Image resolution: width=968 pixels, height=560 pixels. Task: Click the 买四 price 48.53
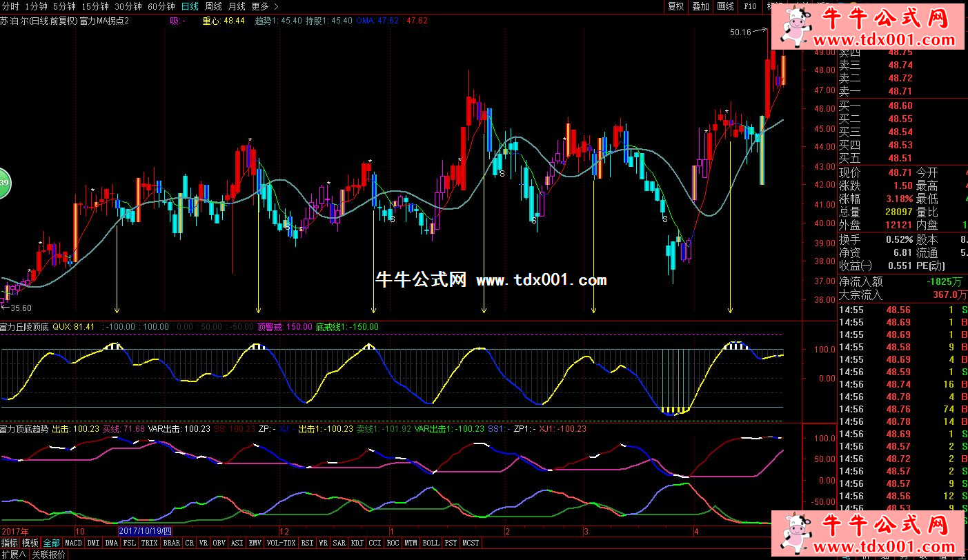tap(900, 145)
